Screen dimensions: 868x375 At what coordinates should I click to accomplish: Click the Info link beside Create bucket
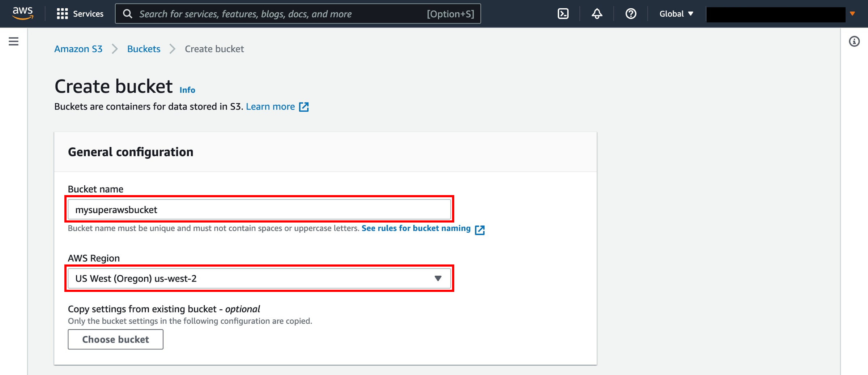click(187, 90)
